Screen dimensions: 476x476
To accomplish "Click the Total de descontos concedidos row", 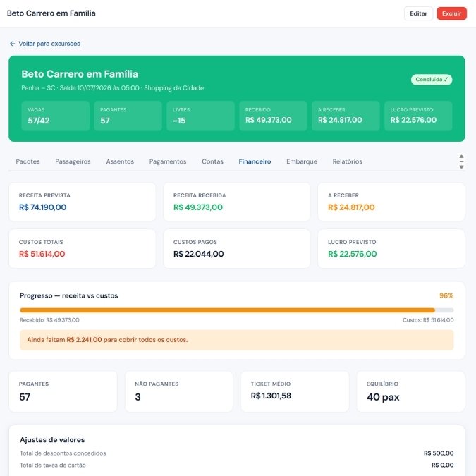I will point(237,453).
